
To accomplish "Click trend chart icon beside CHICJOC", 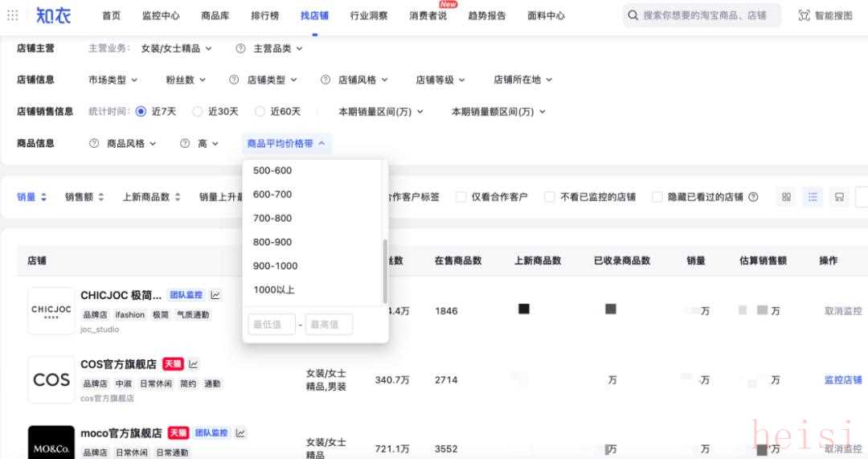I will (x=215, y=295).
